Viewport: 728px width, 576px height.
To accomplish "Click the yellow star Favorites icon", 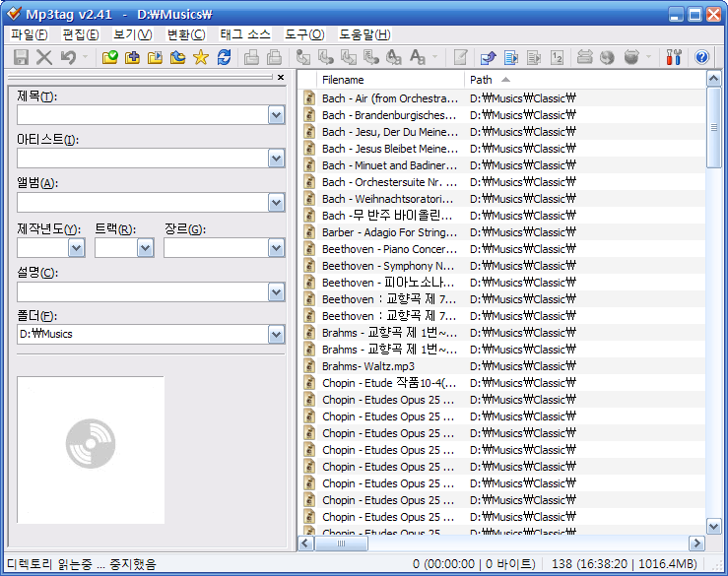I will [201, 57].
